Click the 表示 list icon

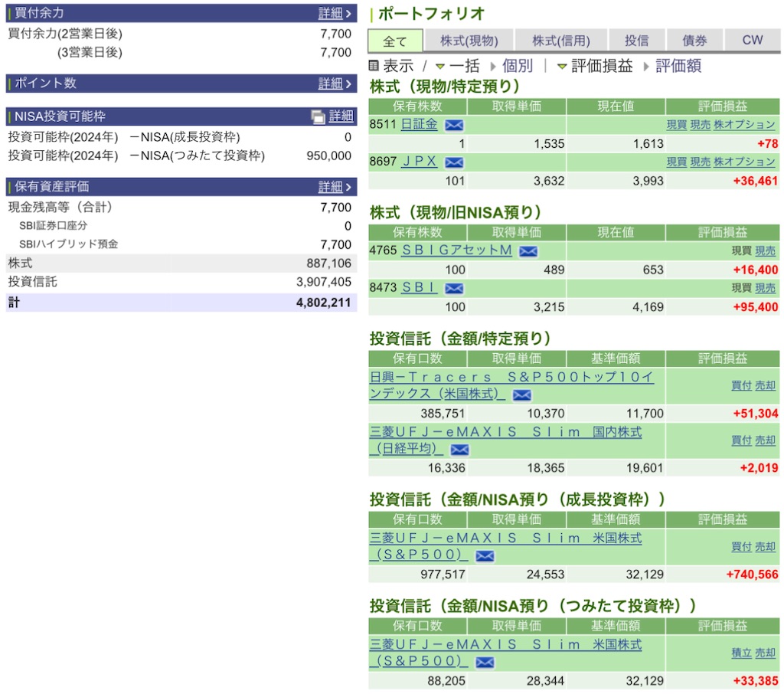tap(374, 66)
